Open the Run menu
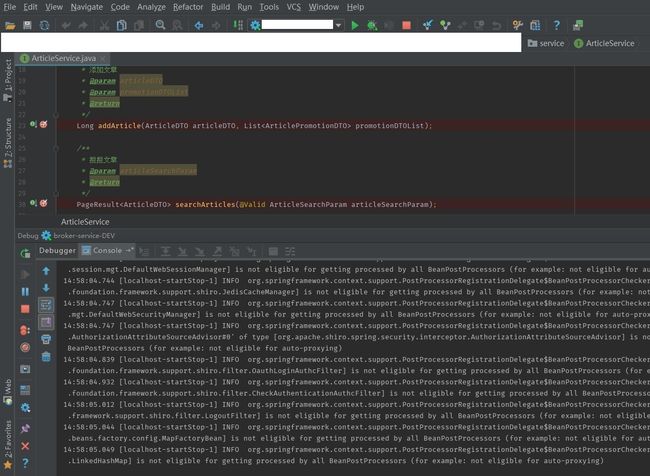The height and width of the screenshot is (476, 650). 245,7
